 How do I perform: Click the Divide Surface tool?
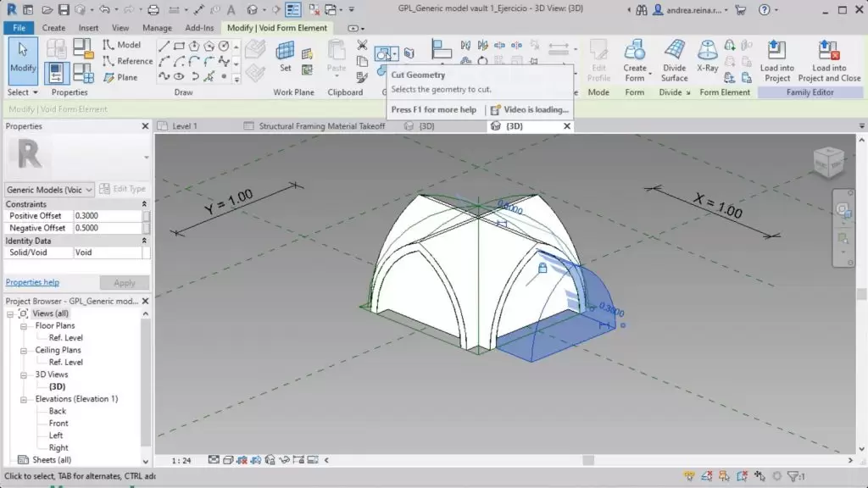tap(674, 59)
